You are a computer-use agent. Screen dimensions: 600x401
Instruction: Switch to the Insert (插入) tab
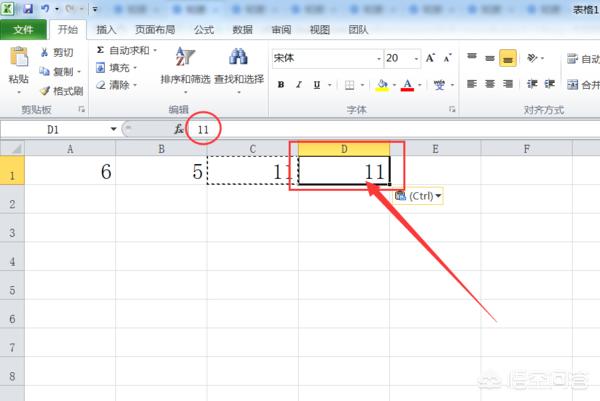[x=106, y=29]
